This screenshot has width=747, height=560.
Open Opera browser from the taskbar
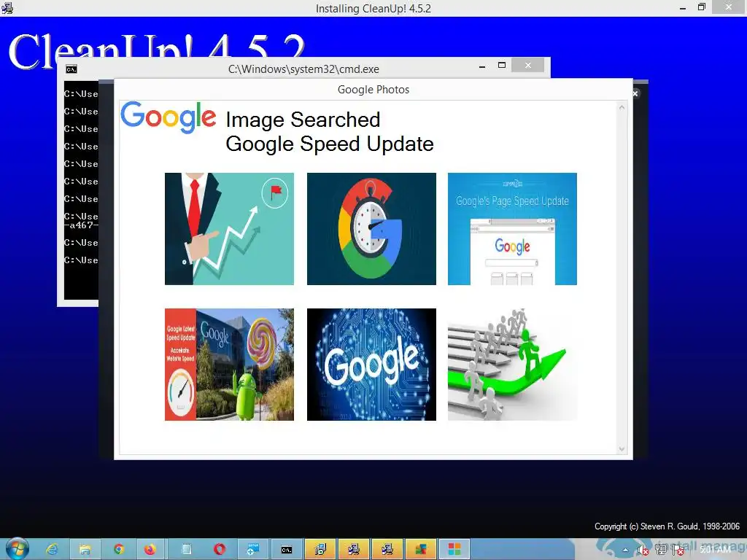pos(220,550)
